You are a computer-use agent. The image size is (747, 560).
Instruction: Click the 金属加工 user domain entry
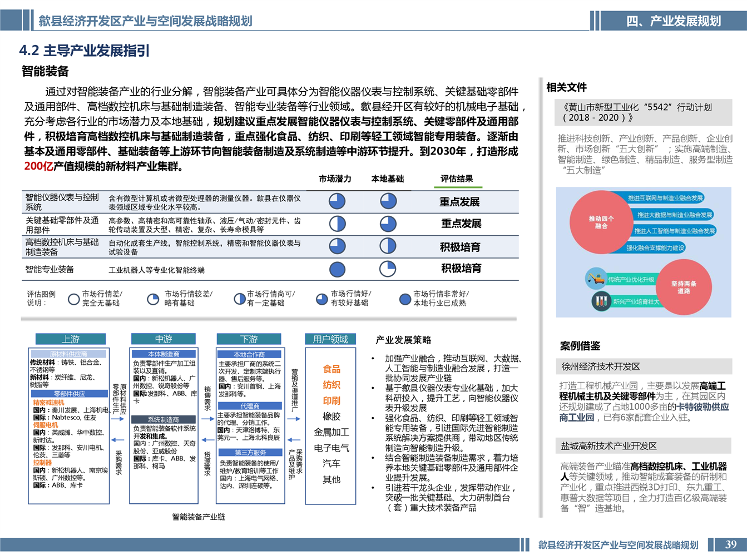click(332, 432)
